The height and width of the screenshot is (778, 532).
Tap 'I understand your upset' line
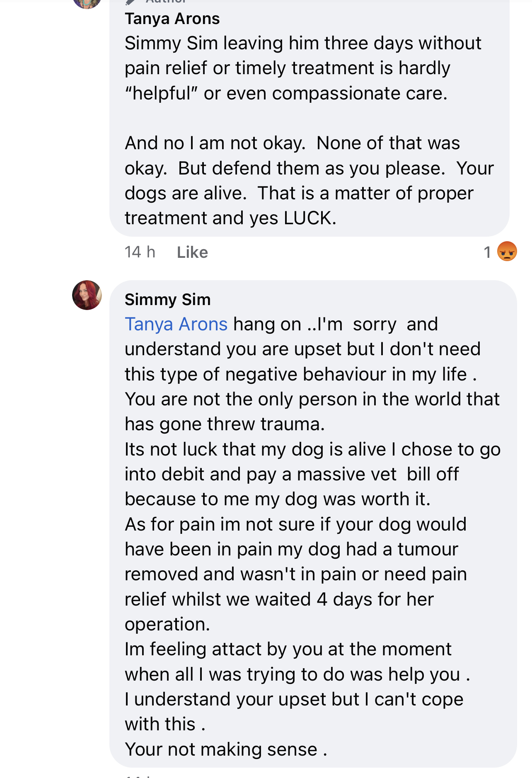pos(294,712)
